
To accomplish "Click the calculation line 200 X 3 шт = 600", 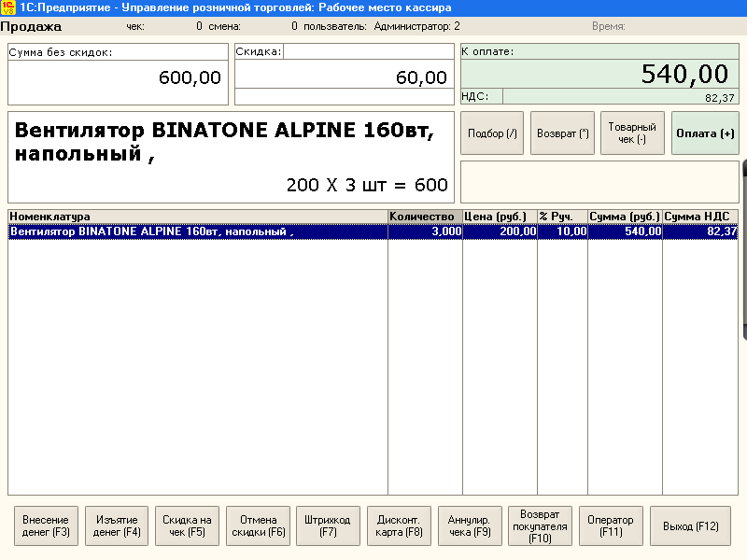I will pos(367,185).
